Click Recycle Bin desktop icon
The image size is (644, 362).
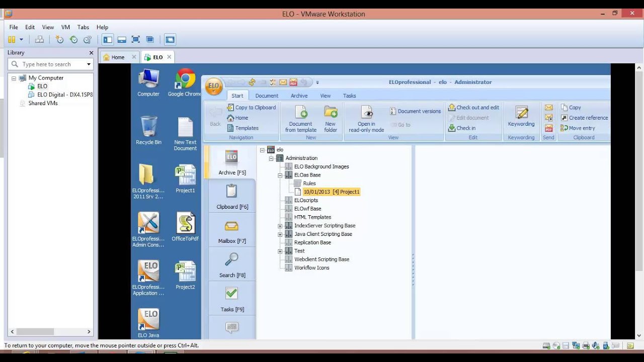point(148,130)
